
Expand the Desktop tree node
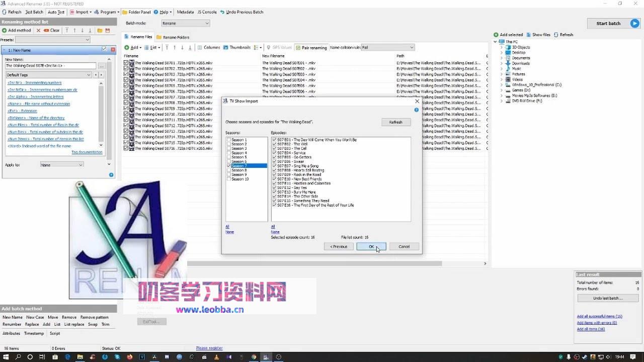point(501,53)
